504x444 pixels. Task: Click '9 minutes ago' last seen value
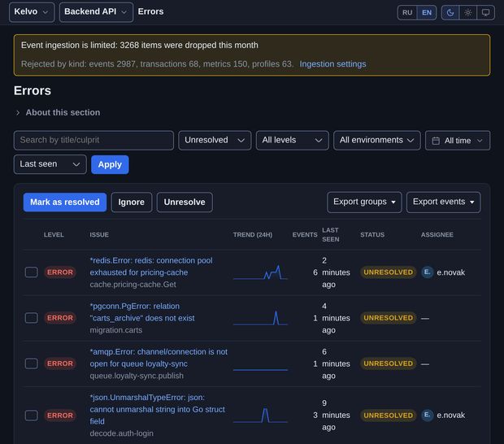(336, 415)
